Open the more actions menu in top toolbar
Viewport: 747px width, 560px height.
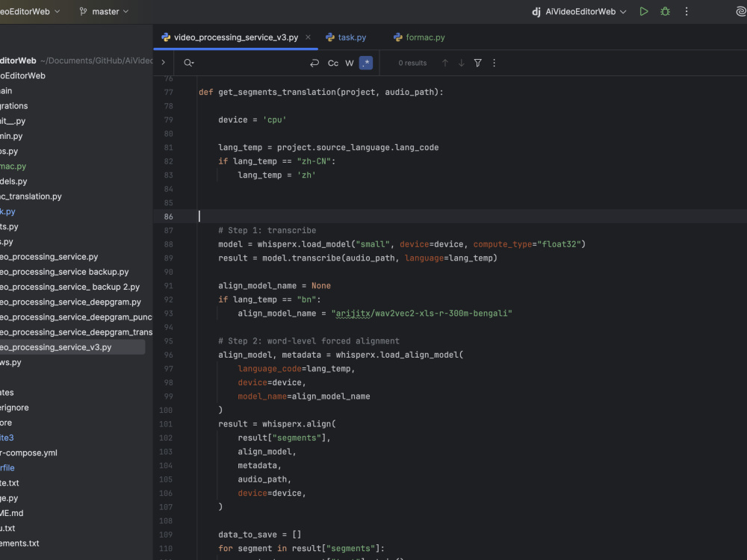tap(686, 11)
